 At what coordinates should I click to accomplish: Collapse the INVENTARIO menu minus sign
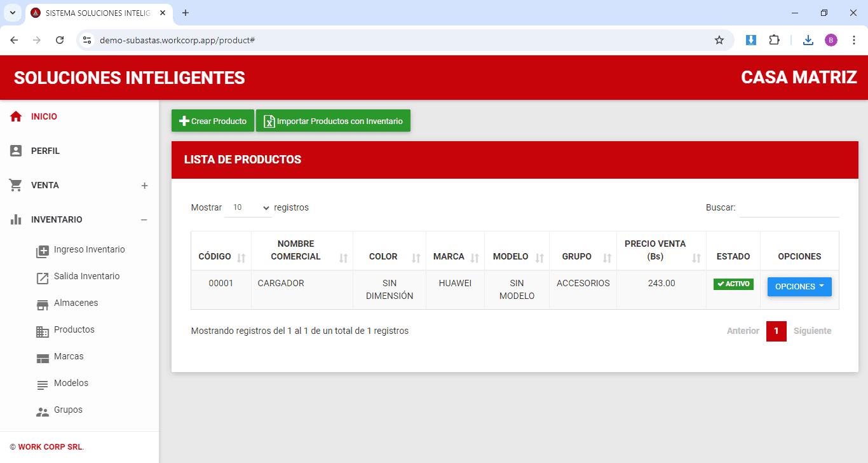[144, 220]
